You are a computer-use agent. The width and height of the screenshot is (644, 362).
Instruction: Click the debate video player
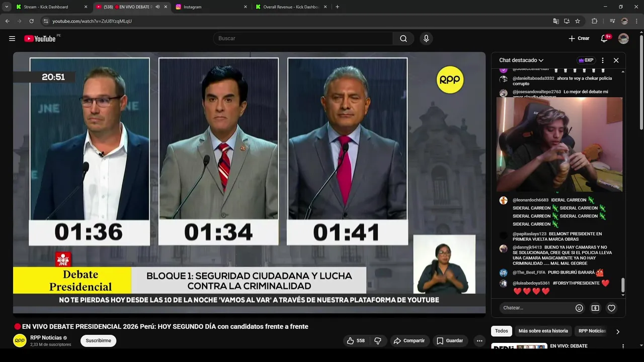(x=249, y=183)
